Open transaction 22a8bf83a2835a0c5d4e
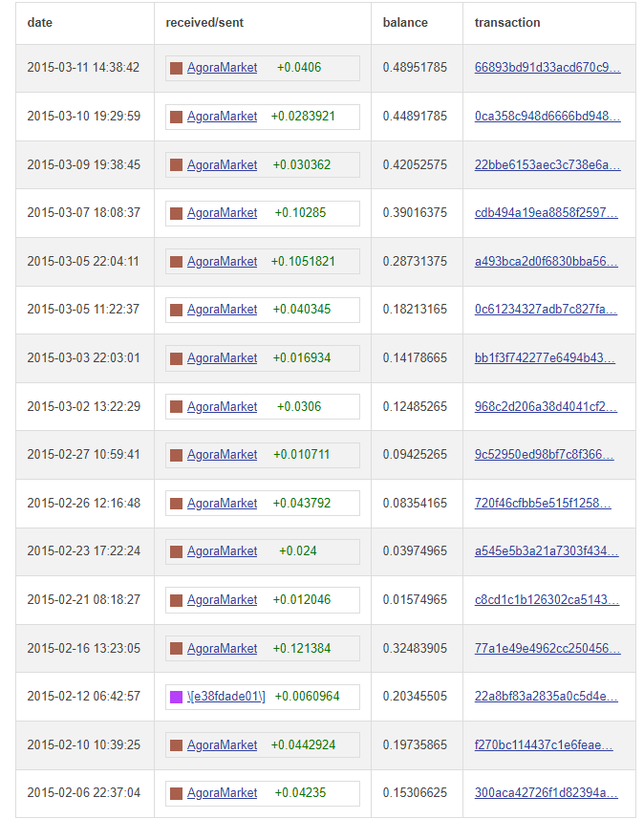Viewport: 644px width, 819px height. 546,697
